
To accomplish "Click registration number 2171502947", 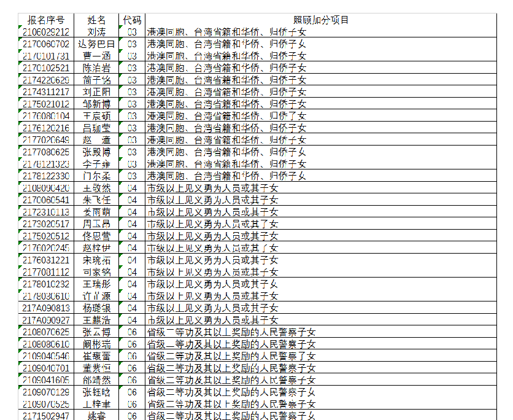I will [x=46, y=416].
